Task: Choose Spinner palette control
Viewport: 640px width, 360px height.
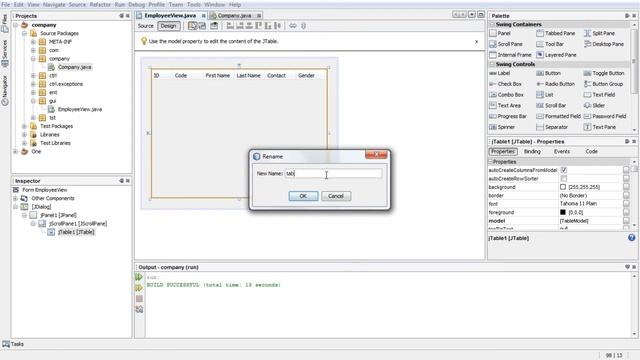Action: coord(502,127)
